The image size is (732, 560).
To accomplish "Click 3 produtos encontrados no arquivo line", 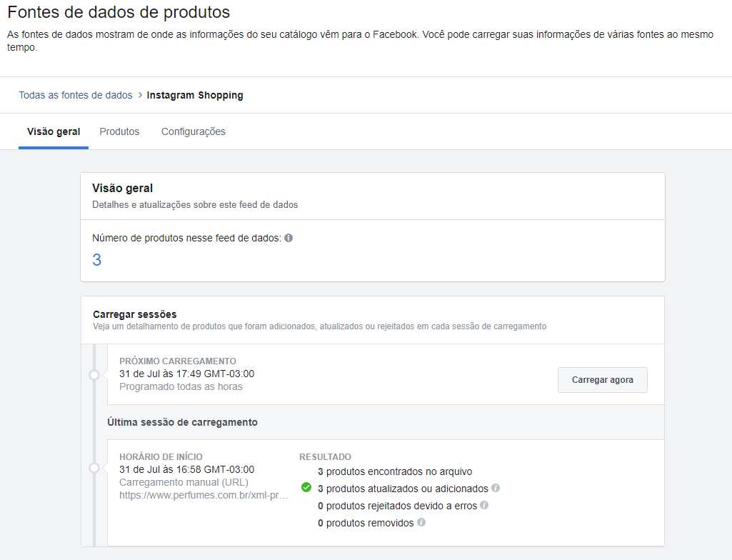I will (395, 471).
